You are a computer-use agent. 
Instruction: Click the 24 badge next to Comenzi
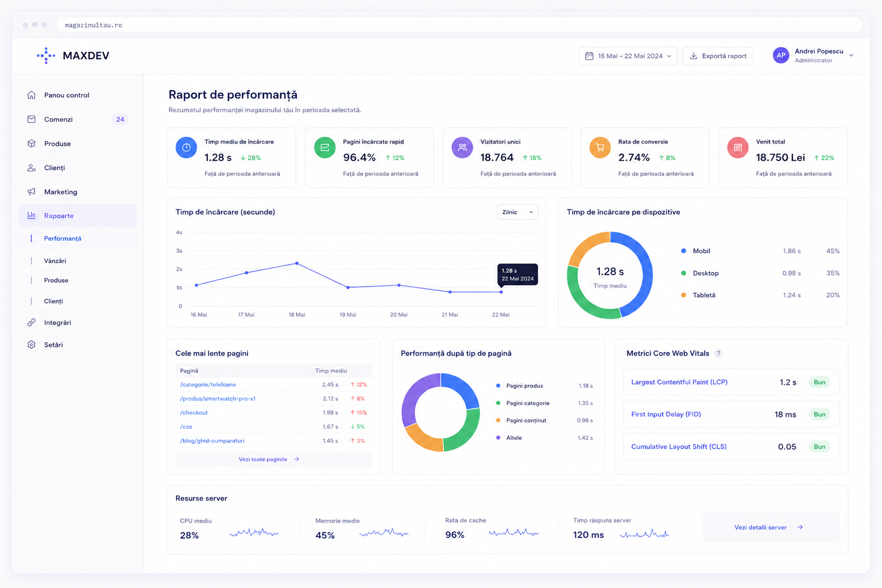tap(120, 119)
